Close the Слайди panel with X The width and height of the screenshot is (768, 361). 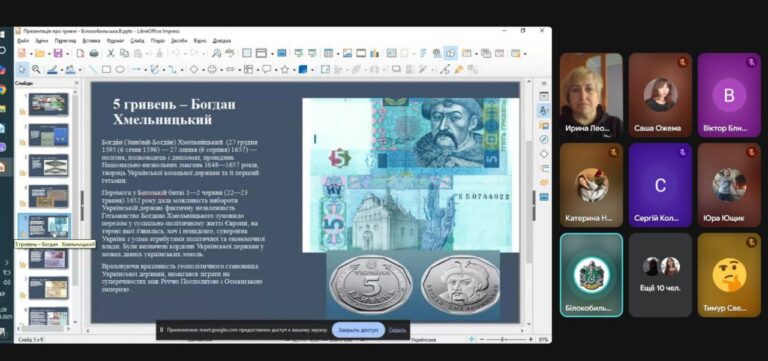click(76, 83)
